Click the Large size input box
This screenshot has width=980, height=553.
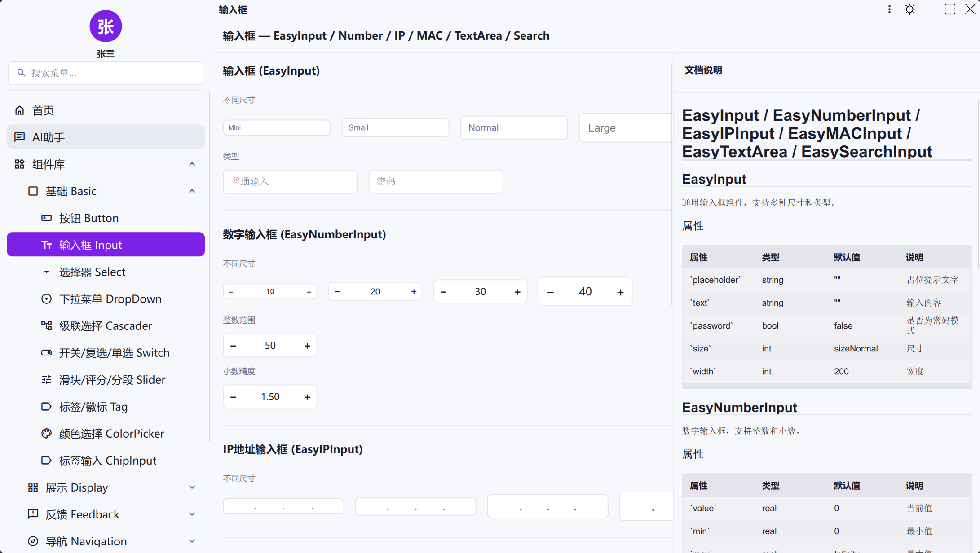(626, 127)
